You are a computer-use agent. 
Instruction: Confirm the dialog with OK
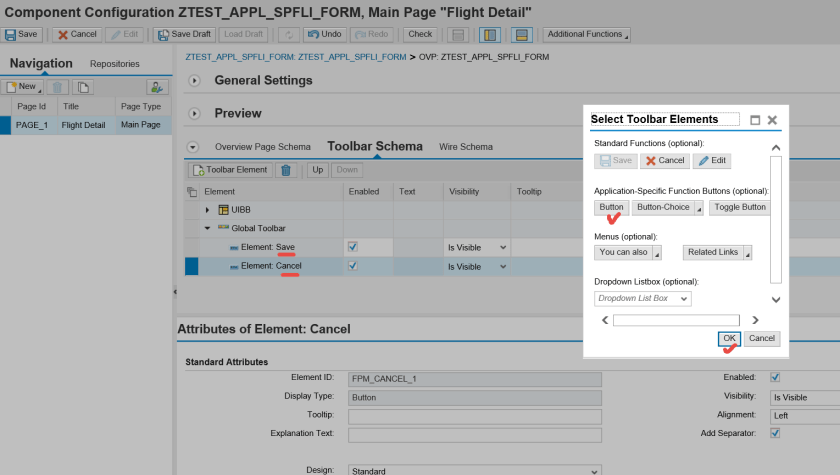tap(729, 338)
